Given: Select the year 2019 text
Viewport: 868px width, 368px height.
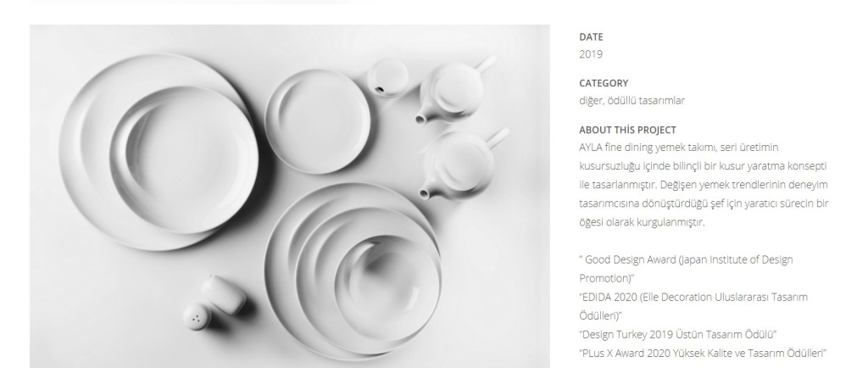Looking at the screenshot, I should click(591, 54).
